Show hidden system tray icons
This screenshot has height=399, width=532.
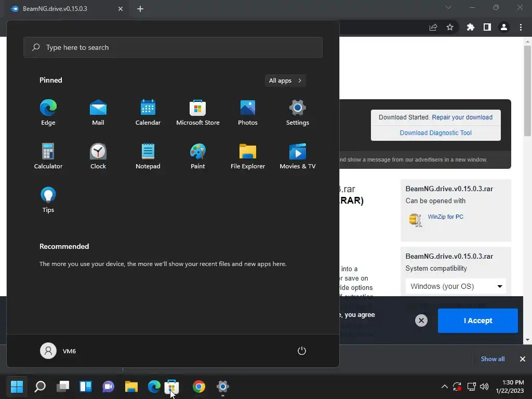point(445,386)
